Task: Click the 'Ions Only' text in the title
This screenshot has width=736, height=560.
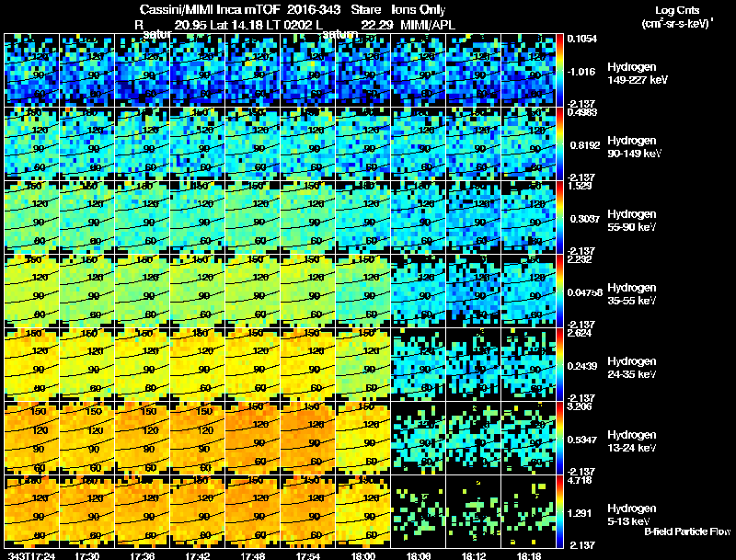Action: [419, 10]
